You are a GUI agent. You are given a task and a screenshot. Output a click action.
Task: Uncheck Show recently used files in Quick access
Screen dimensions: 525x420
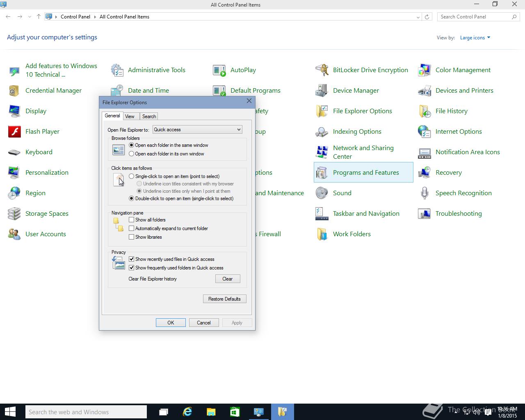(132, 259)
